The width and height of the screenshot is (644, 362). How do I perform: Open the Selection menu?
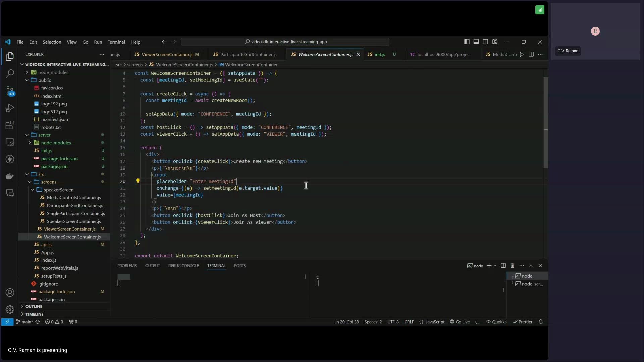(52, 42)
